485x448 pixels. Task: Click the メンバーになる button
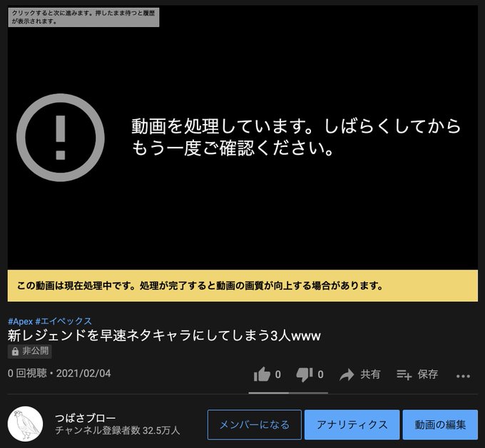click(254, 424)
